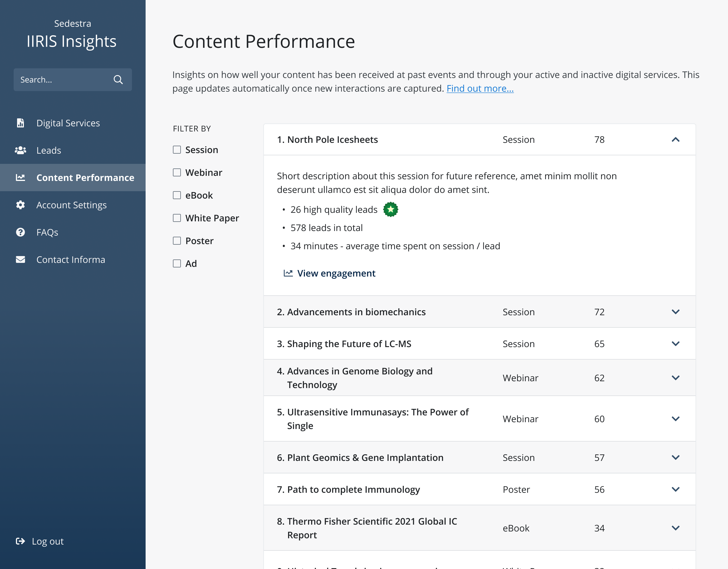728x569 pixels.
Task: Go to Leads page
Action: 73,151
